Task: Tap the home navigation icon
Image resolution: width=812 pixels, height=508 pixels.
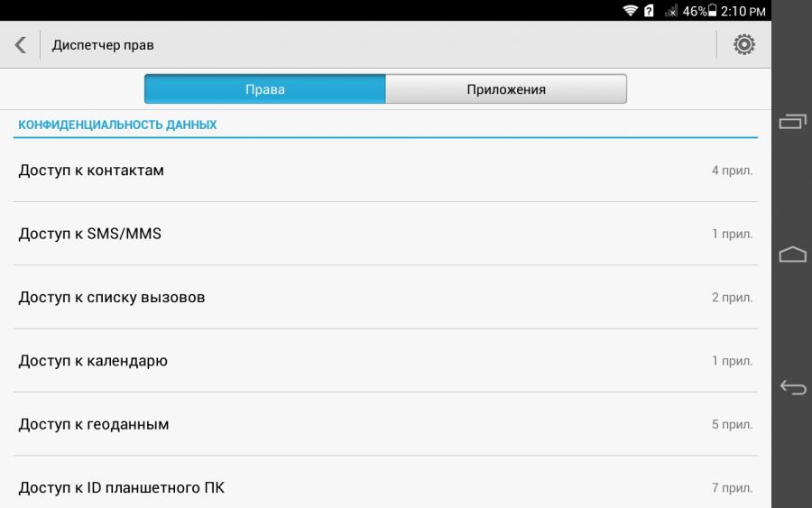Action: click(792, 254)
